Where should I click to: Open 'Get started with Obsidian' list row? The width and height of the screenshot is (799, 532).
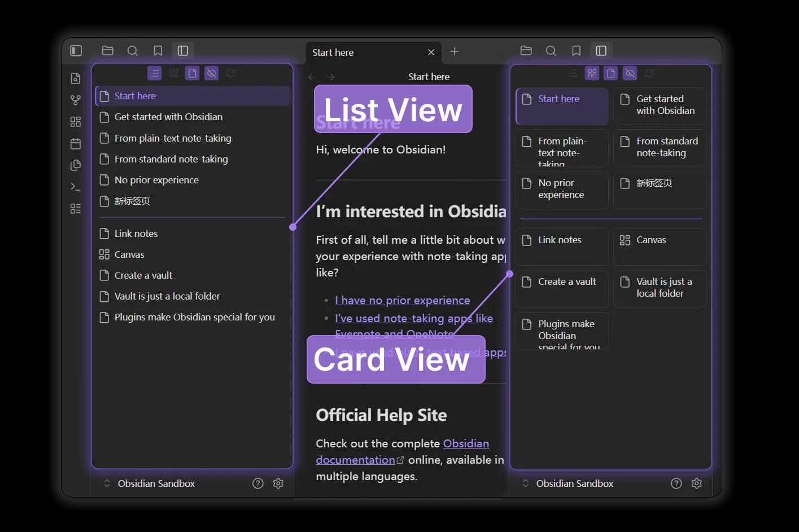click(193, 117)
